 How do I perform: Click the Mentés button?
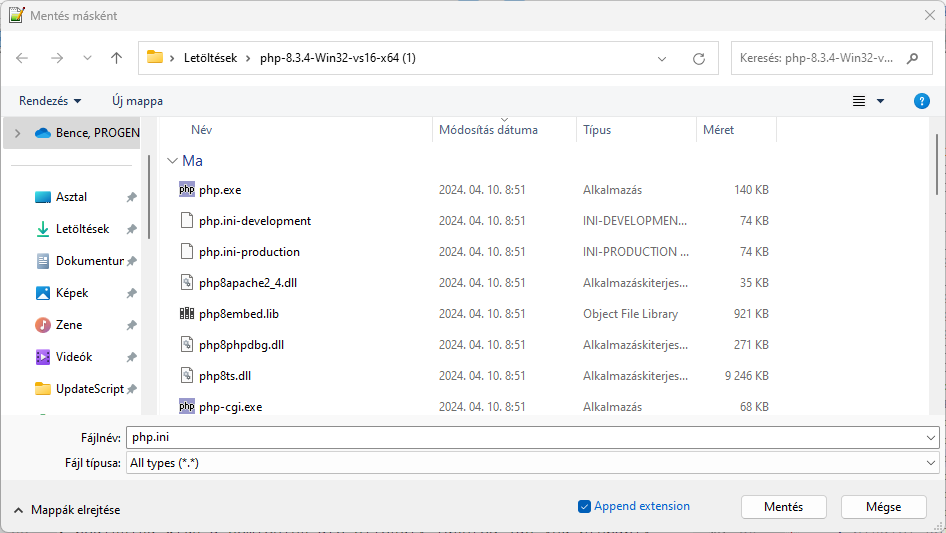[784, 507]
